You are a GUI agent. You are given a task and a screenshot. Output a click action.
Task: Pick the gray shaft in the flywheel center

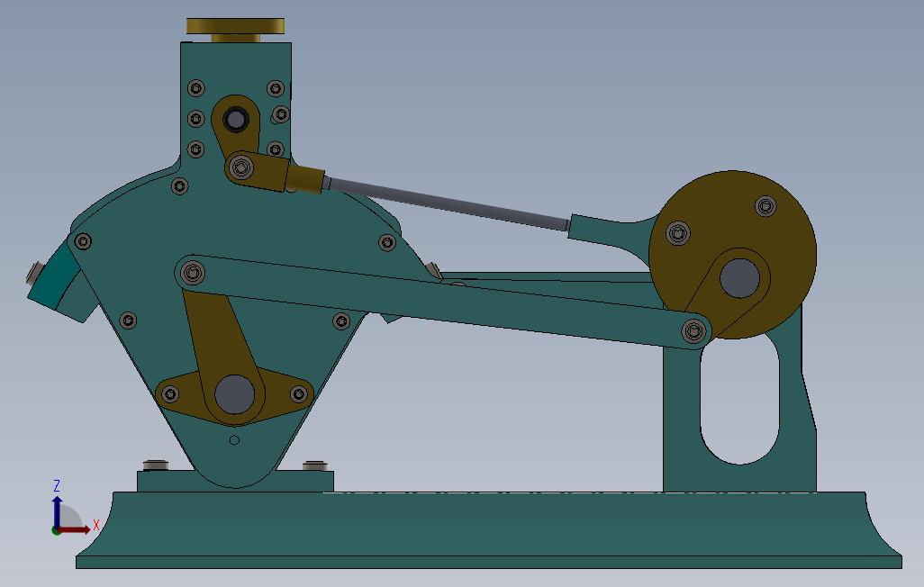click(739, 278)
